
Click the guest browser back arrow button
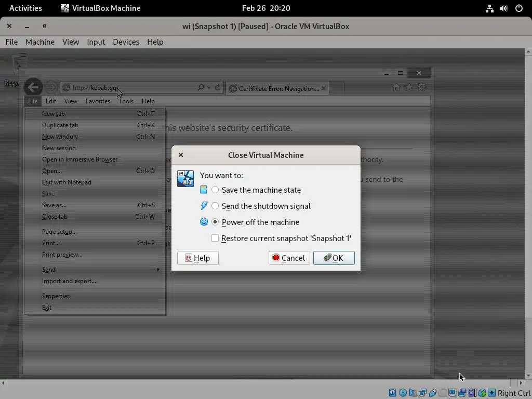coord(33,87)
